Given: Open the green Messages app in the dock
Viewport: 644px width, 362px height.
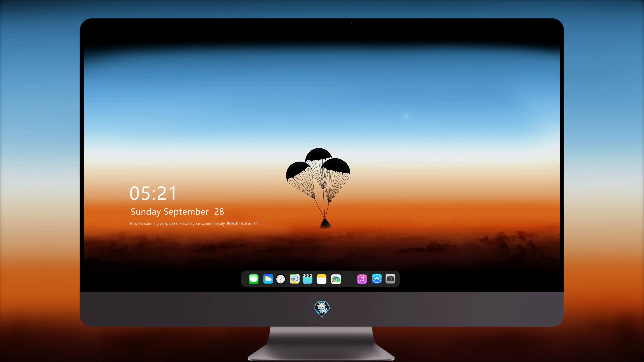Looking at the screenshot, I should [x=254, y=279].
